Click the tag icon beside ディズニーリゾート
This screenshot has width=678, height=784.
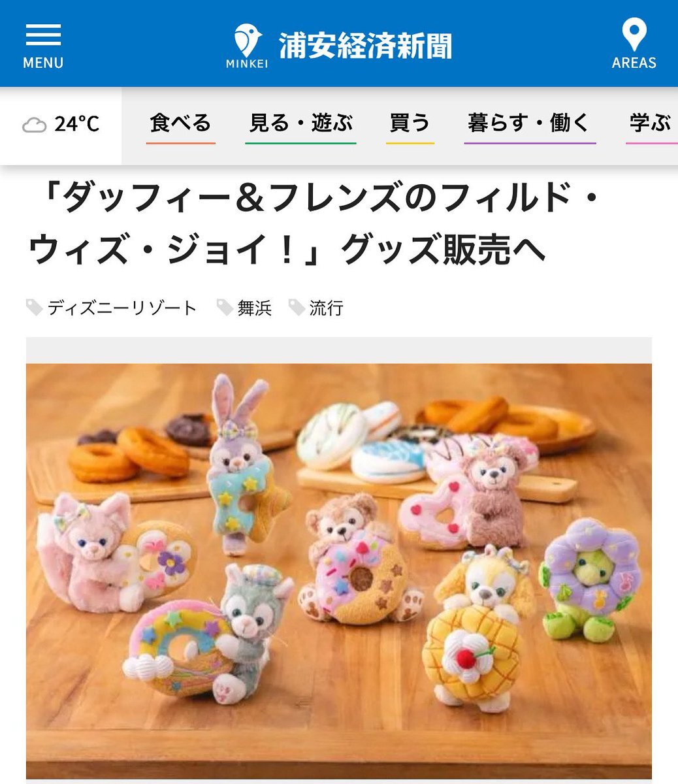click(x=35, y=307)
